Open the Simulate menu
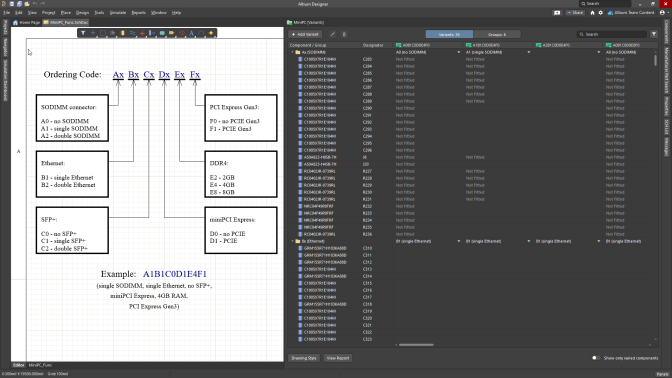672x378 pixels. tap(118, 13)
